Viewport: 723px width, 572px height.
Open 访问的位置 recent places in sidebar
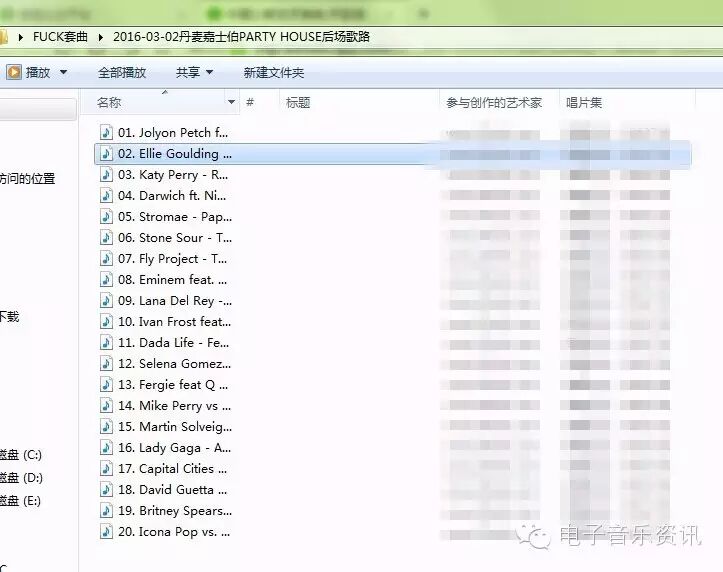[27, 178]
